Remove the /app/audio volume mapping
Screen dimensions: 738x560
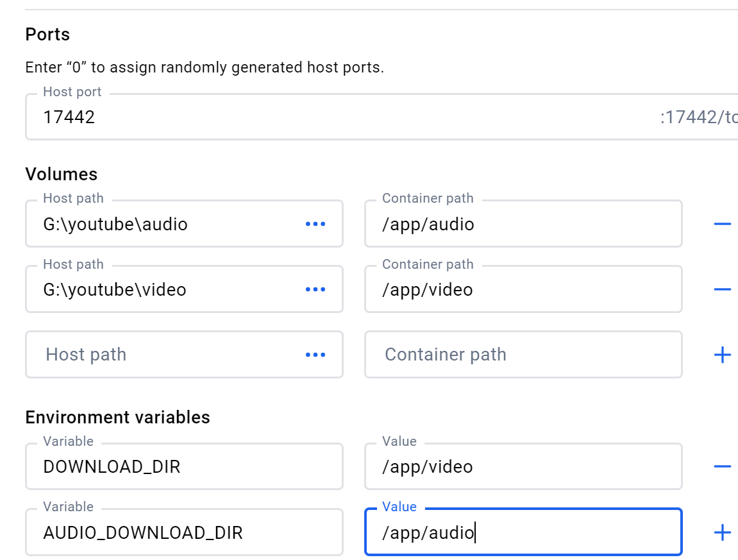click(x=722, y=224)
